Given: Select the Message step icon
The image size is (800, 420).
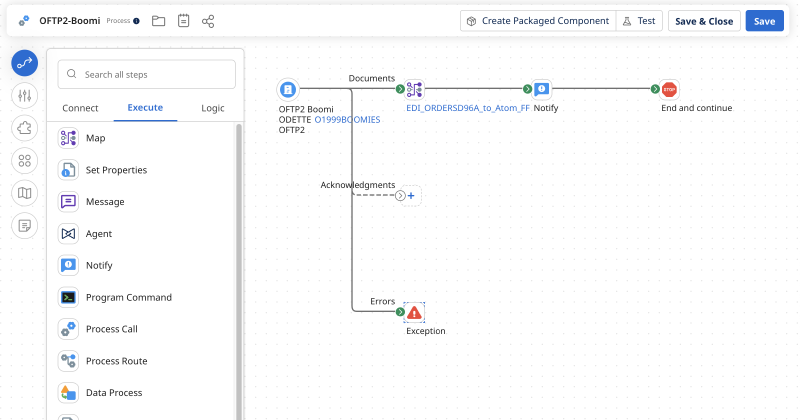Looking at the screenshot, I should pyautogui.click(x=68, y=202).
